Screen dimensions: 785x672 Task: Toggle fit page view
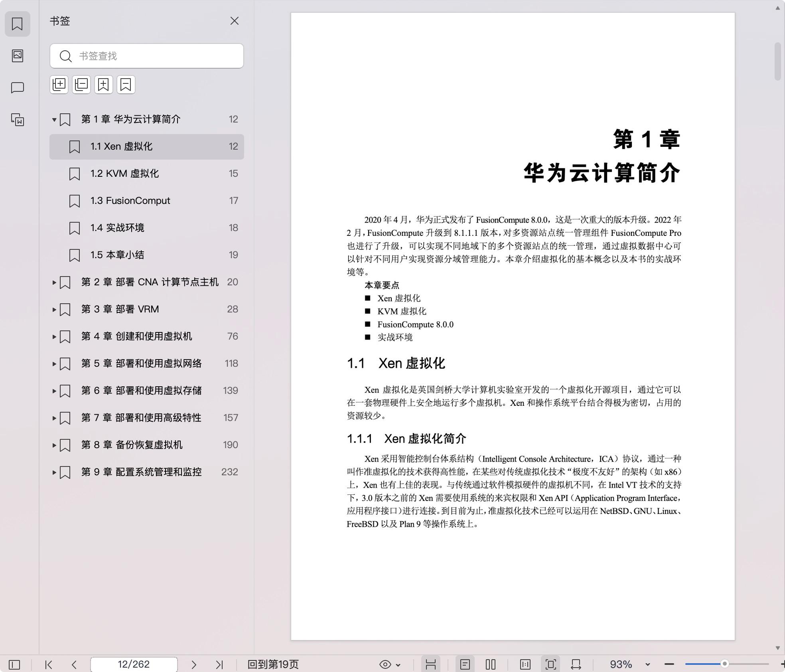coord(551,664)
